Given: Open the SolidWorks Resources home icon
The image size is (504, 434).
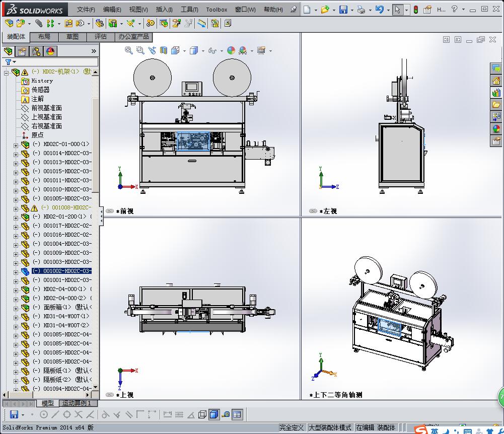Looking at the screenshot, I should (496, 81).
